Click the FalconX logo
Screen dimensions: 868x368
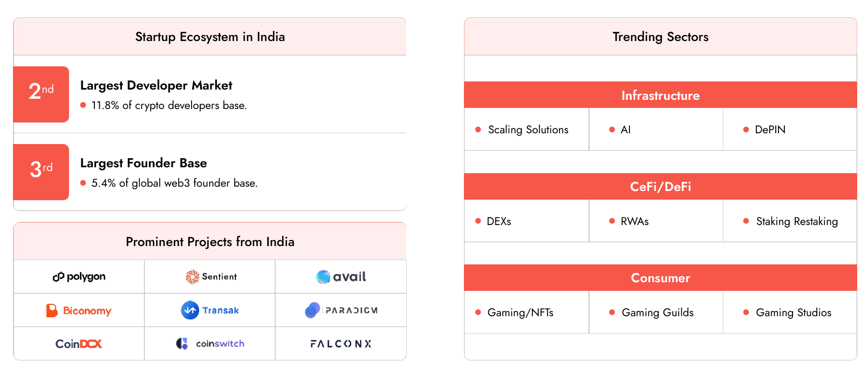coord(341,344)
